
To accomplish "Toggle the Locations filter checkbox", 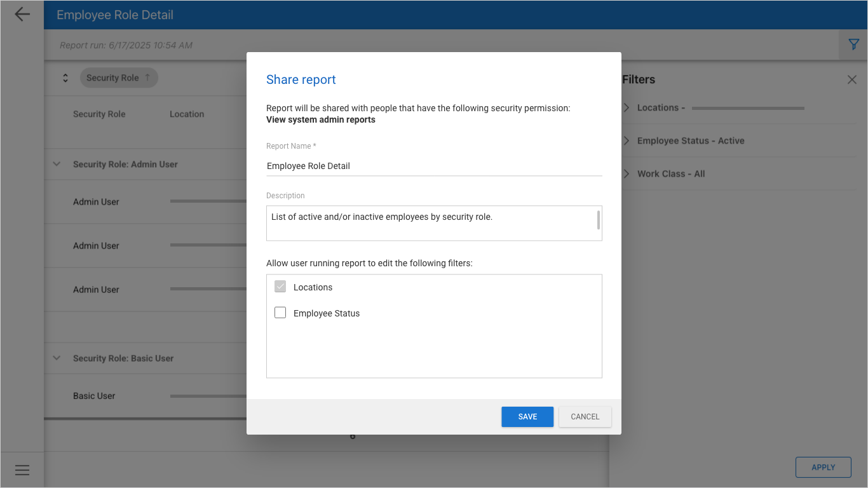I will tap(280, 287).
